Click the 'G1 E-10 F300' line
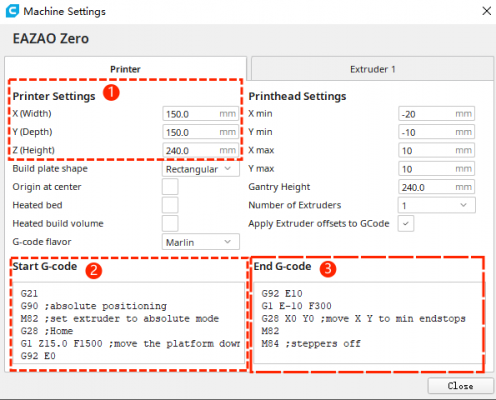This screenshot has height=400, width=496. click(297, 306)
